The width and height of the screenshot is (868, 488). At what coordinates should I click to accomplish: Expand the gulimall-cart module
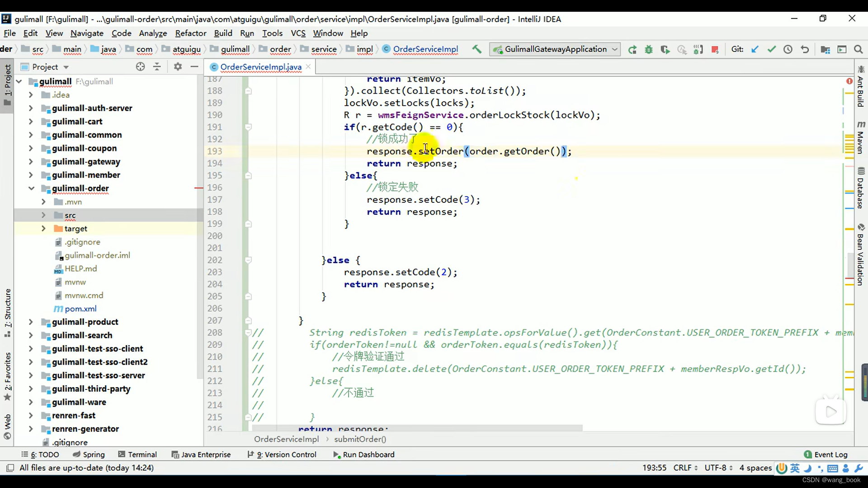(31, 122)
